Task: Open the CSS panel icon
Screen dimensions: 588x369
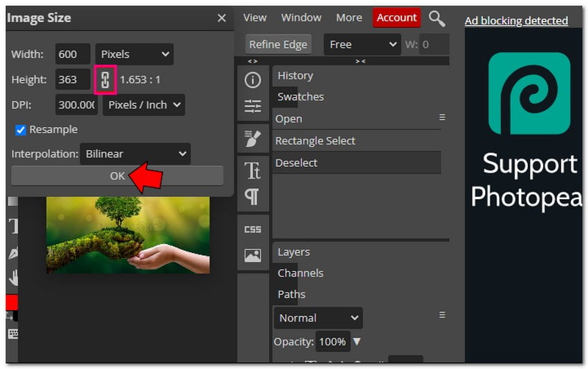Action: (253, 229)
